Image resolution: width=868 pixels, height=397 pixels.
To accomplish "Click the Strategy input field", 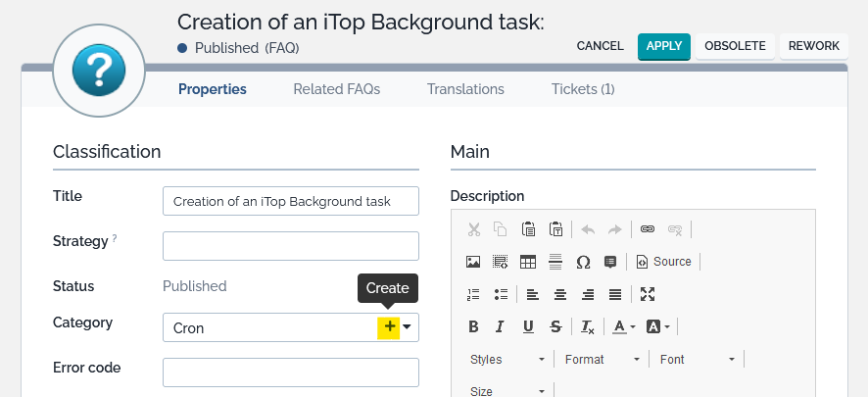I will (x=291, y=246).
